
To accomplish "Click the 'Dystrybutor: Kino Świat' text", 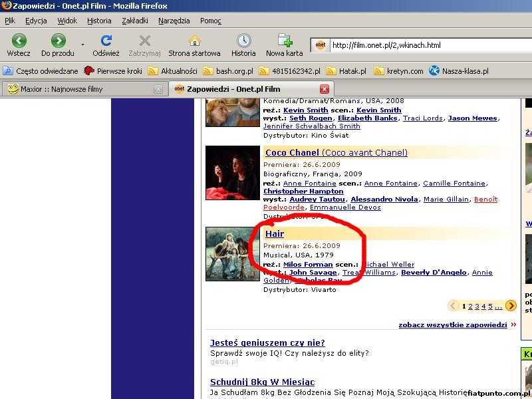I will pyautogui.click(x=306, y=136).
